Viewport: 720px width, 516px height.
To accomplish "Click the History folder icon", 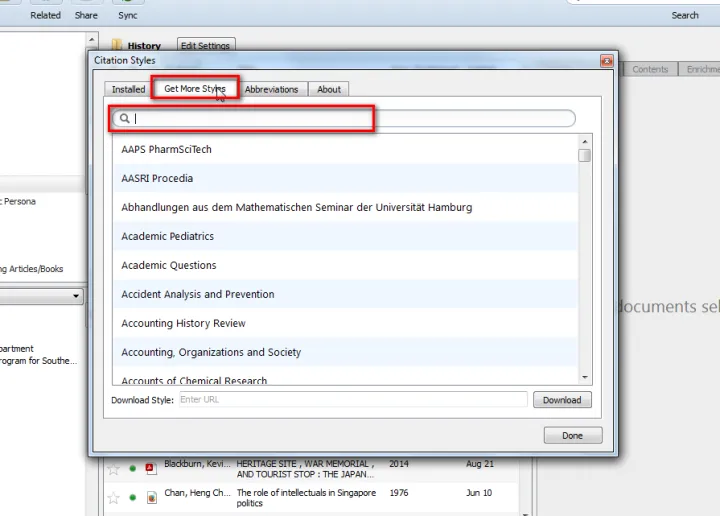I will [x=117, y=45].
